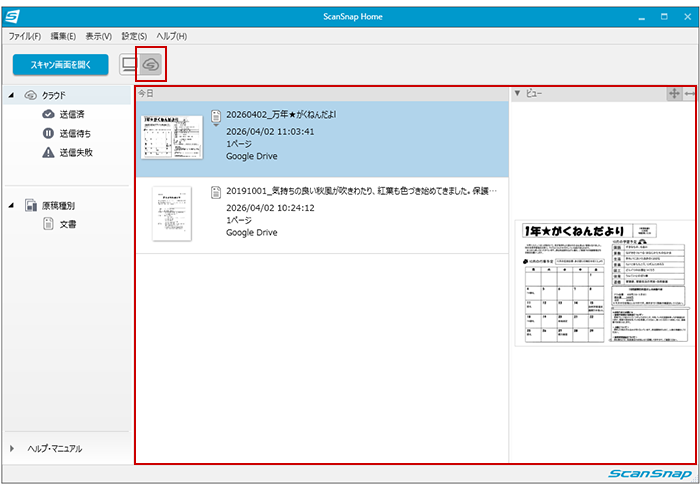
Task: Click the 送信待ち pause icon
Action: click(48, 133)
